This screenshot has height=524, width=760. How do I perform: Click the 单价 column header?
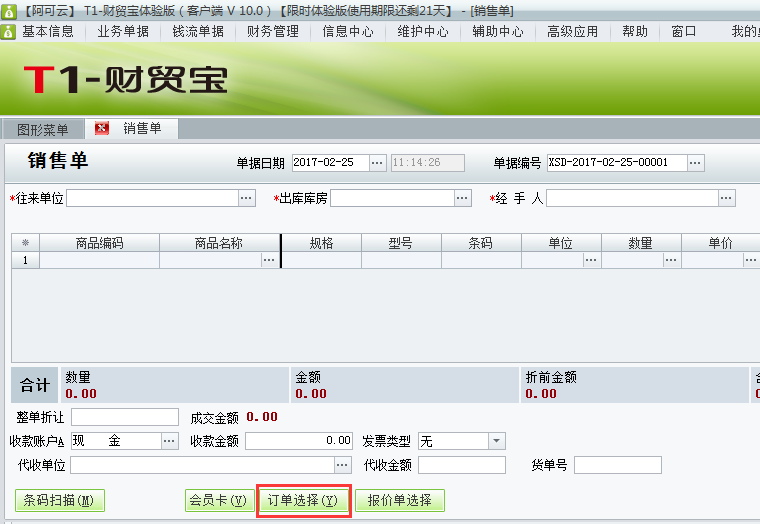721,243
